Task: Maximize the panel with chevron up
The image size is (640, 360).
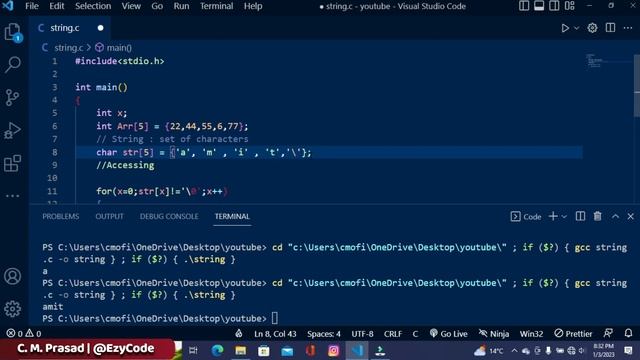Action: point(615,216)
